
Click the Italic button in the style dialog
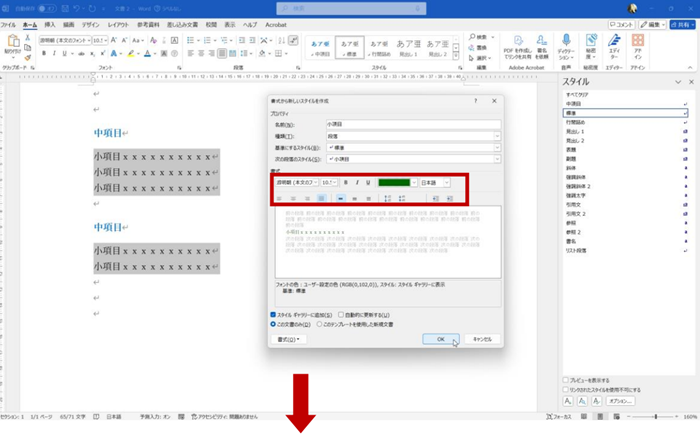[x=356, y=182]
